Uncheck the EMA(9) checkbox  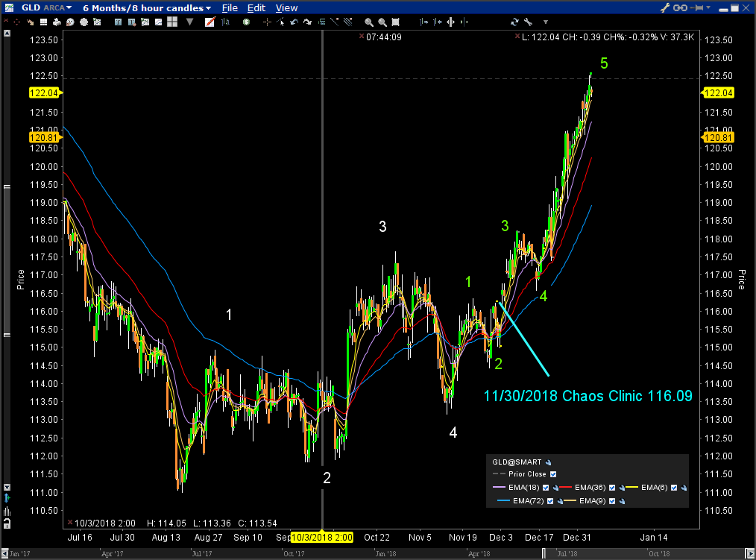pos(612,501)
